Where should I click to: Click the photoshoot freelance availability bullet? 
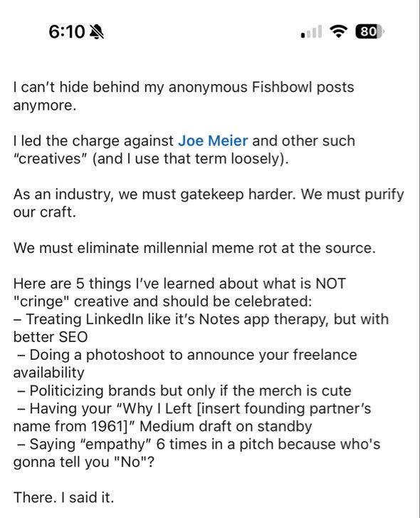tap(185, 363)
